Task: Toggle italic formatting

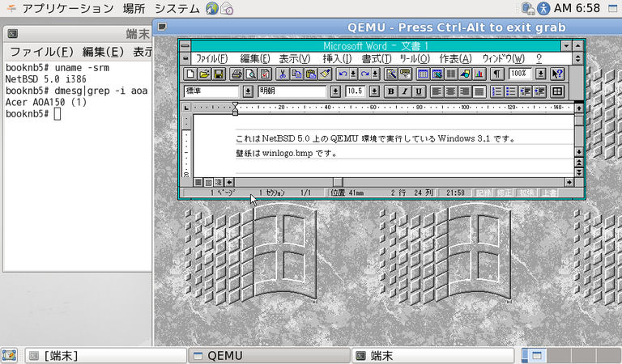Action: pyautogui.click(x=405, y=91)
